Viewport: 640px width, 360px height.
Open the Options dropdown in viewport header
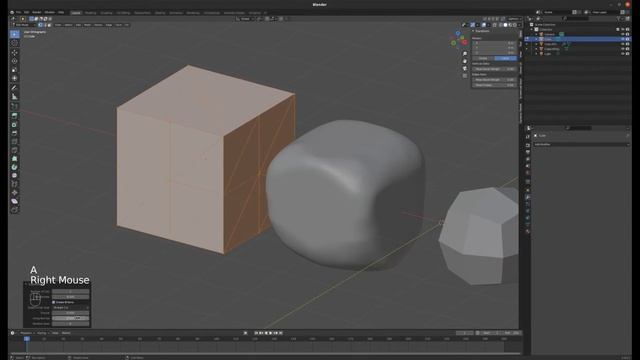514,19
